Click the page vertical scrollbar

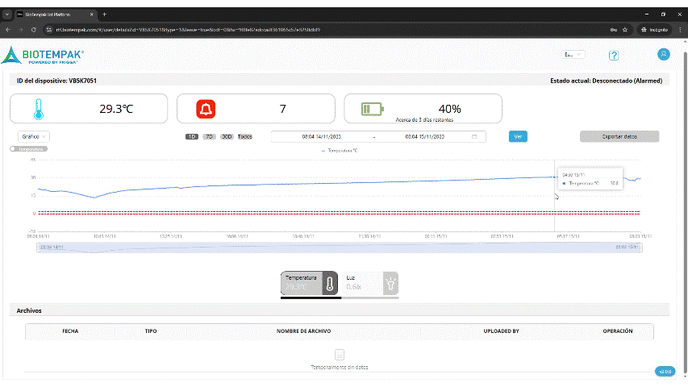pyautogui.click(x=685, y=211)
